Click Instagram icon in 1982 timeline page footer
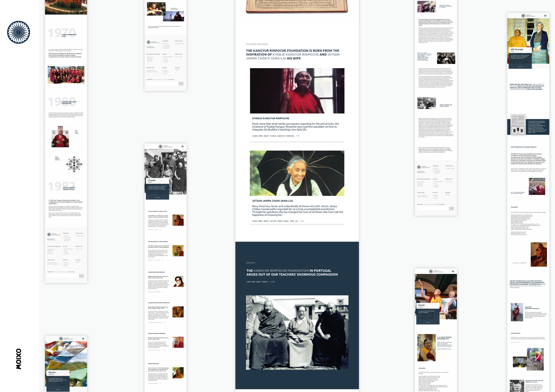 point(78,262)
